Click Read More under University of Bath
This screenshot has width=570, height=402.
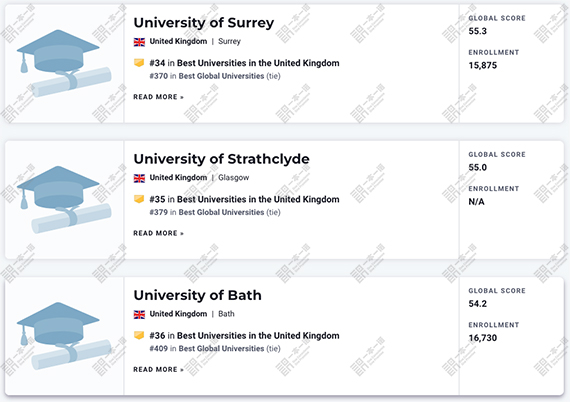pyautogui.click(x=158, y=370)
